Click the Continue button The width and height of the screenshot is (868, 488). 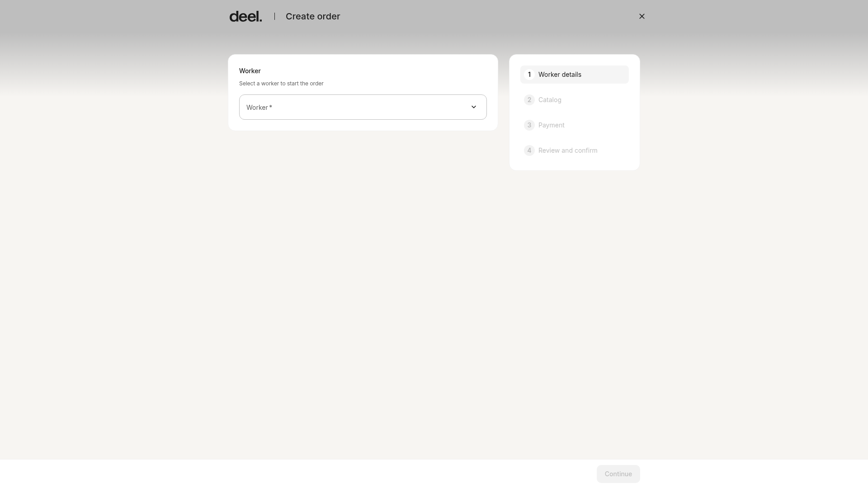tap(618, 474)
